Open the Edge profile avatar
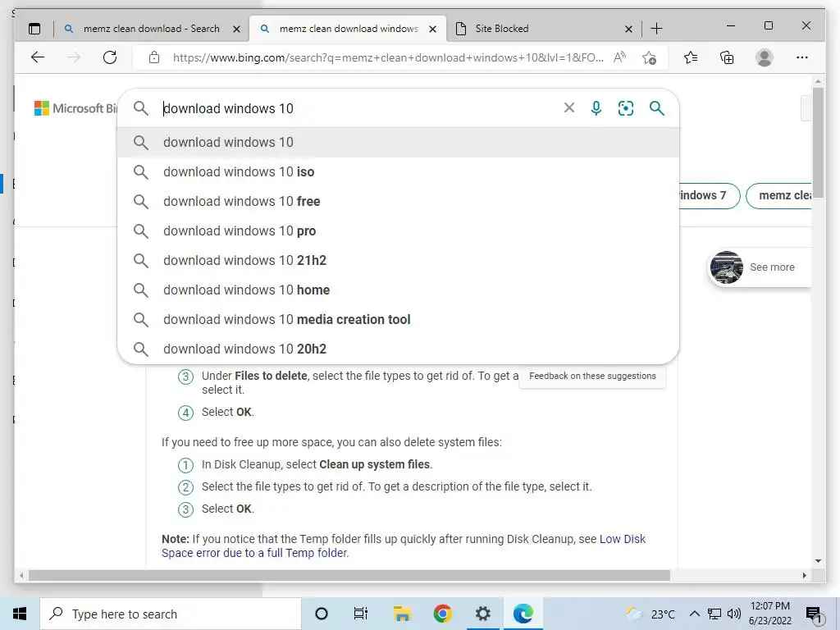This screenshot has width=840, height=630. (x=765, y=57)
